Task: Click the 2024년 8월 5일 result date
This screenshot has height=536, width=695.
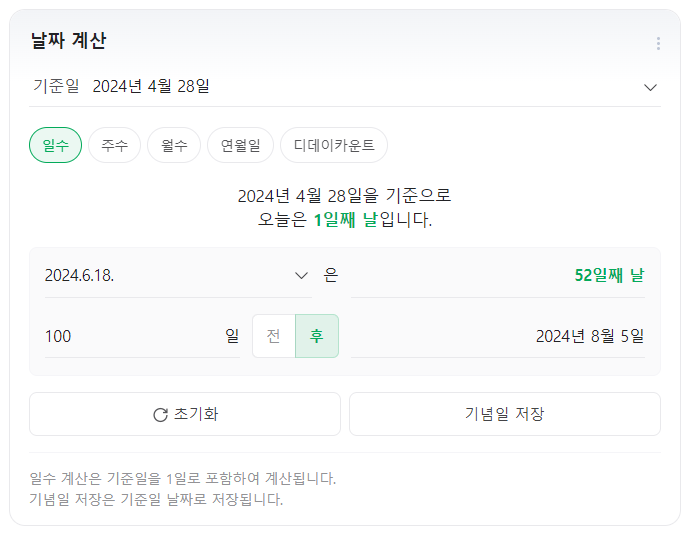Action: [x=589, y=336]
